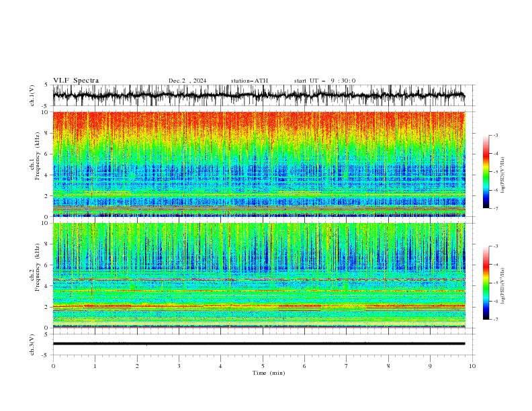Click the '5' tick label on time axis
The height and width of the screenshot is (411, 532).
tap(263, 366)
